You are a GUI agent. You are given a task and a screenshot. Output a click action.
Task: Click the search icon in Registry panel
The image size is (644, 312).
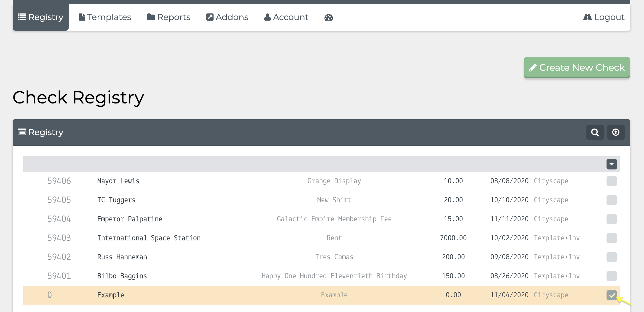pyautogui.click(x=595, y=132)
